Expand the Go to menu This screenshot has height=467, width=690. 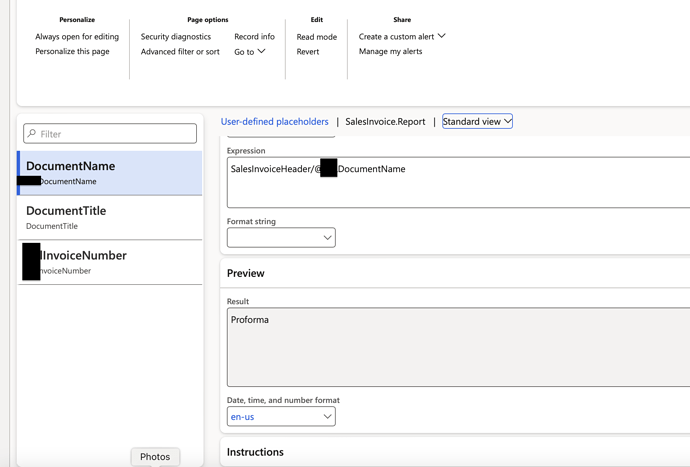point(250,52)
